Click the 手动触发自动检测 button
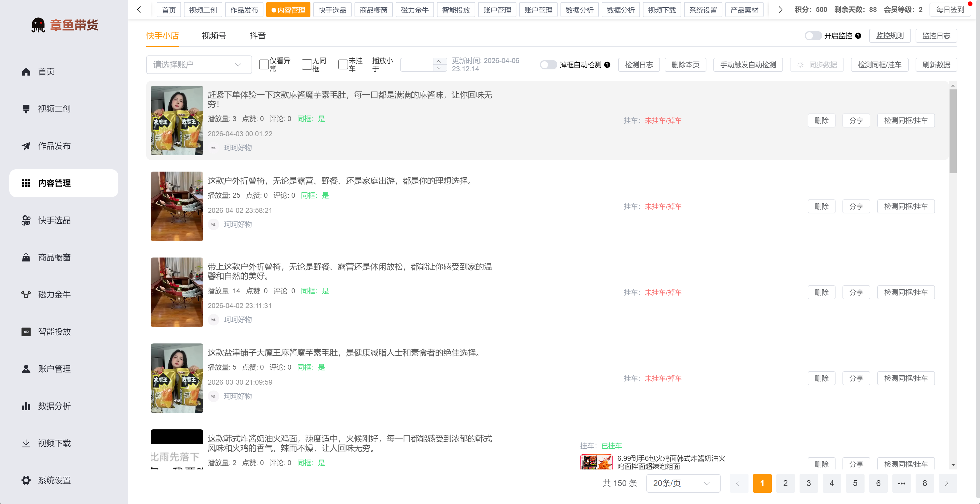Image resolution: width=980 pixels, height=504 pixels. [748, 65]
